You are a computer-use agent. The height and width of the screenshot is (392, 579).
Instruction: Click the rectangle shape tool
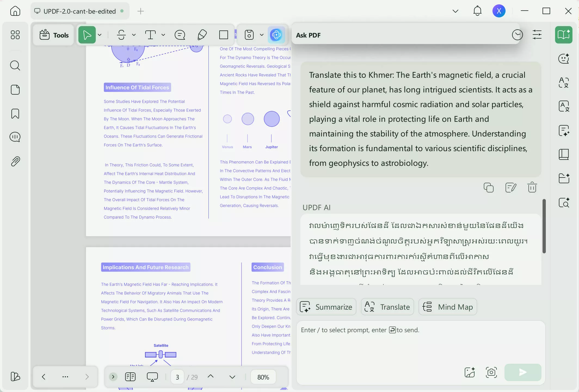tap(223, 35)
